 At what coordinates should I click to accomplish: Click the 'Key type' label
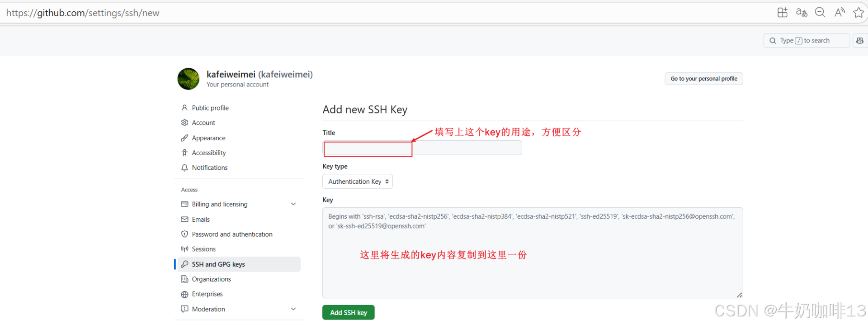click(335, 167)
